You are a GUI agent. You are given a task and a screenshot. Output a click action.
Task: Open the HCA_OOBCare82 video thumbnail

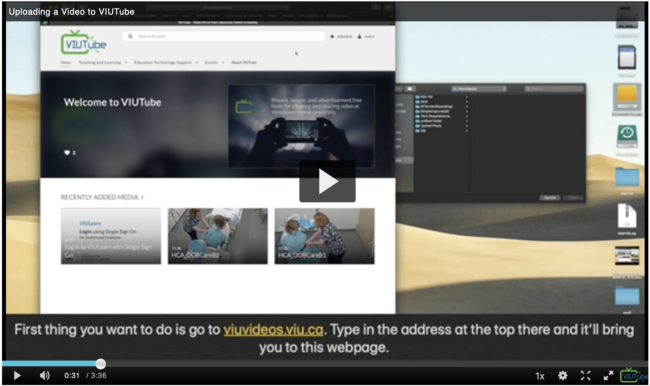218,236
